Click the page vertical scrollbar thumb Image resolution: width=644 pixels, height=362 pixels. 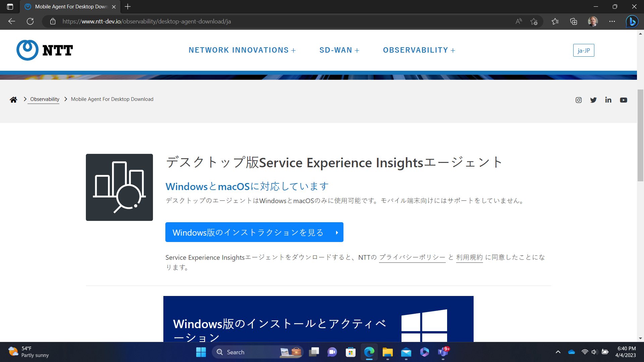tap(640, 135)
